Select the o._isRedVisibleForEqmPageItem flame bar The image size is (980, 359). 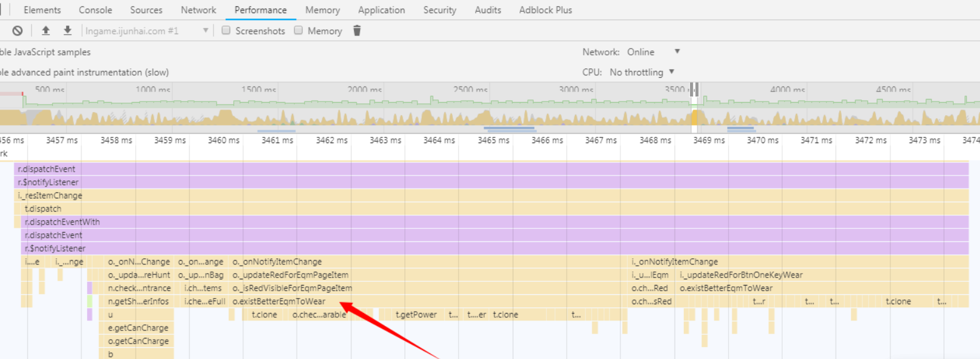click(x=428, y=288)
